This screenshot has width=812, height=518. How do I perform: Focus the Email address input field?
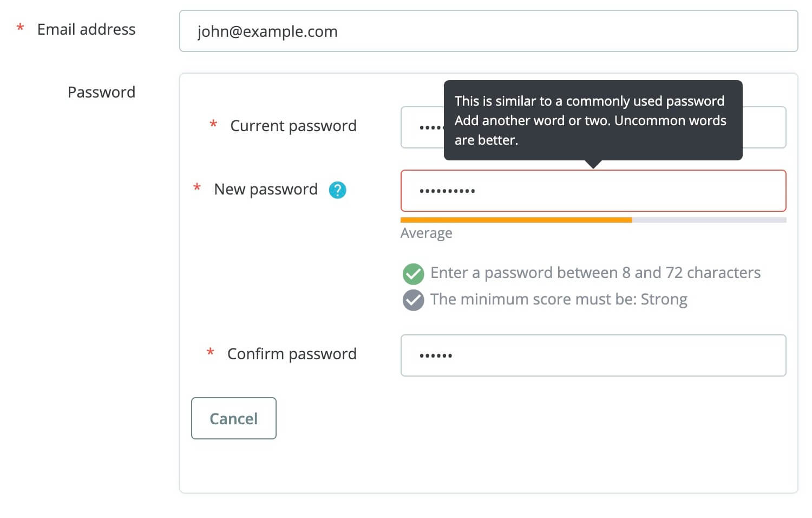point(488,31)
